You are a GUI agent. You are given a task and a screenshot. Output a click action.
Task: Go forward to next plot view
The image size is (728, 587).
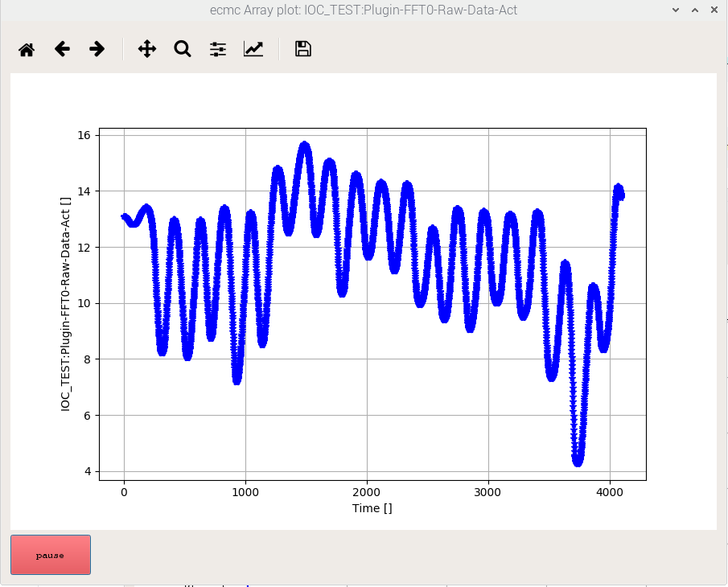tap(97, 49)
